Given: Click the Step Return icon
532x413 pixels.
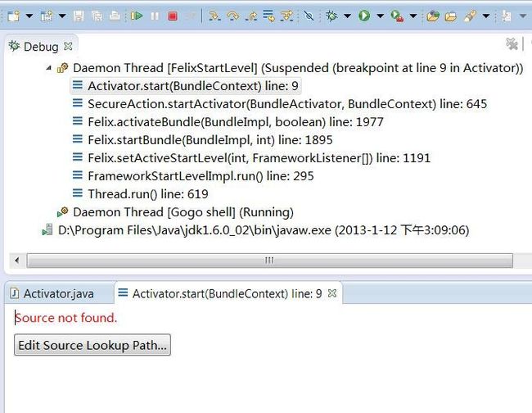Looking at the screenshot, I should 251,16.
